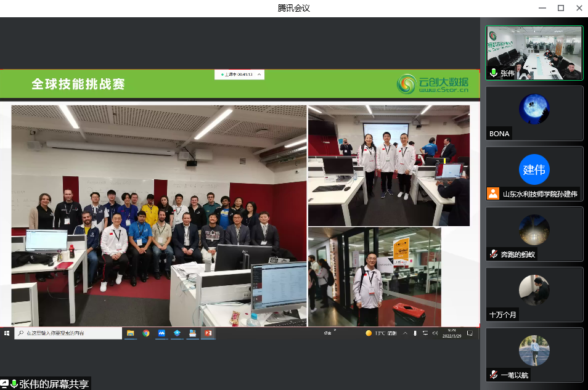Click the muted mic icon next to 一苇以航
This screenshot has width=588, height=390.
[494, 375]
